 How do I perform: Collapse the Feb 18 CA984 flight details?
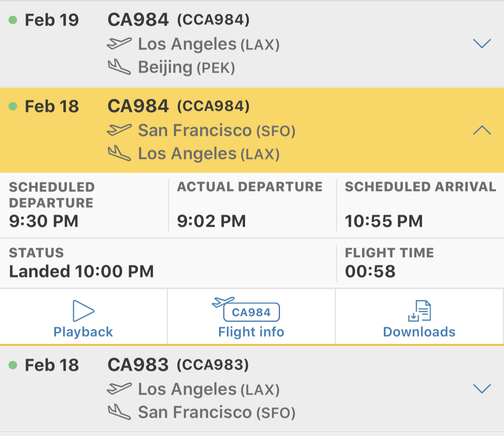pyautogui.click(x=482, y=130)
